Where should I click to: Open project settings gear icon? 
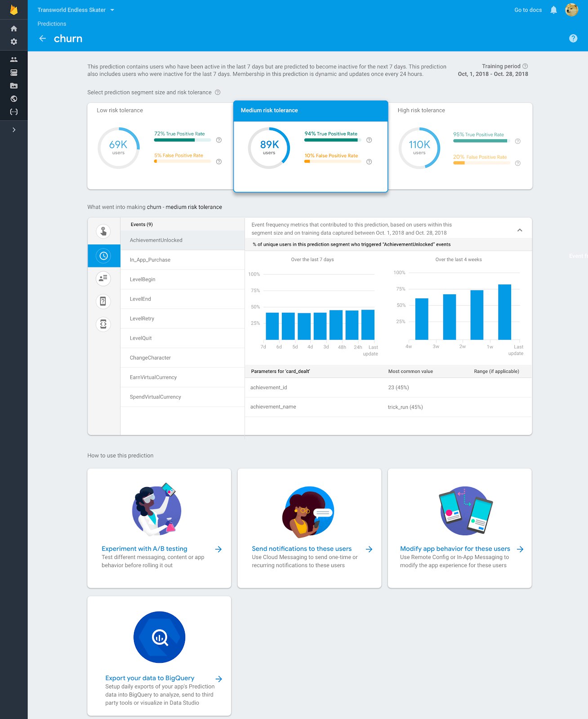coord(14,42)
